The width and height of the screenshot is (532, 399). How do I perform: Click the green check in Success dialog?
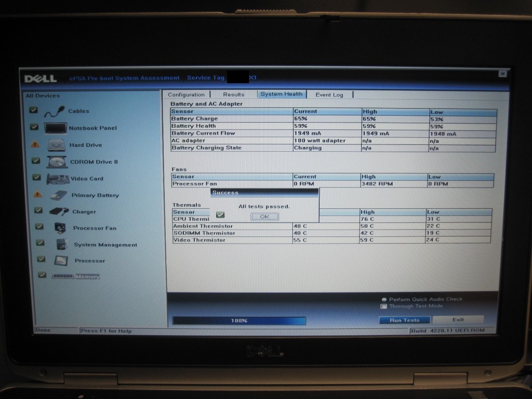click(x=220, y=215)
